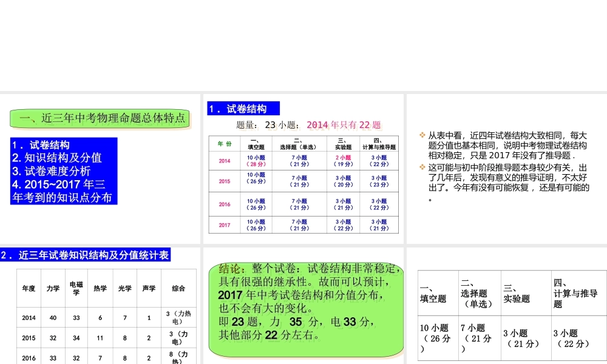This screenshot has height=364, width=607.
Task: Click the header '力学' in statistics table
Action: (53, 289)
